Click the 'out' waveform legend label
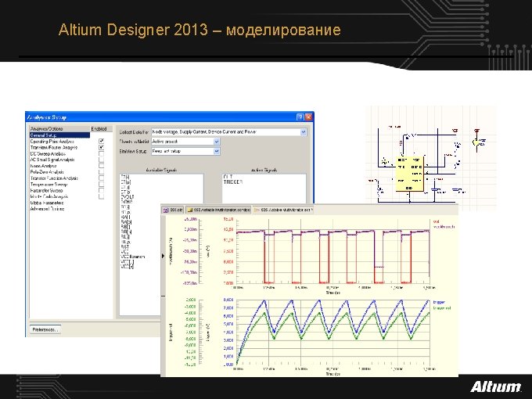532x399 pixels. pyautogui.click(x=436, y=221)
